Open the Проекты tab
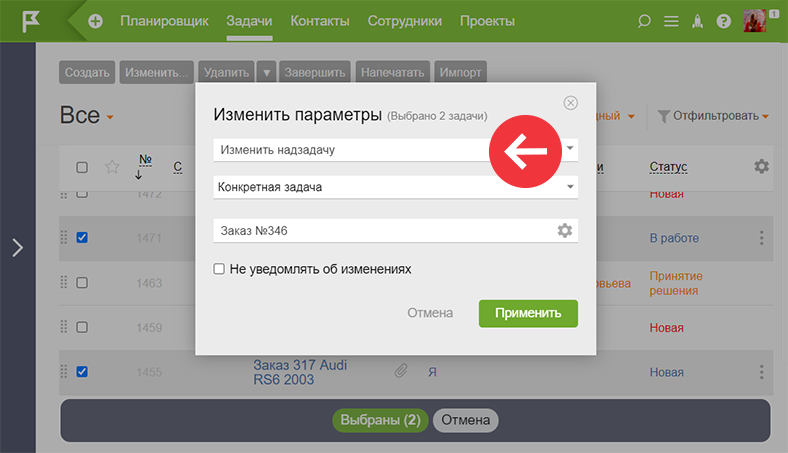The width and height of the screenshot is (788, 453). [487, 21]
